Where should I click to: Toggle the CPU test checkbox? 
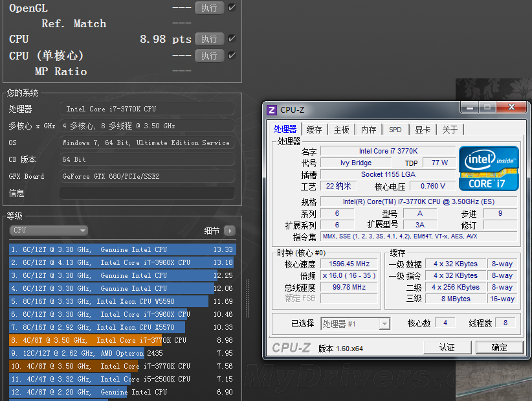[232, 39]
